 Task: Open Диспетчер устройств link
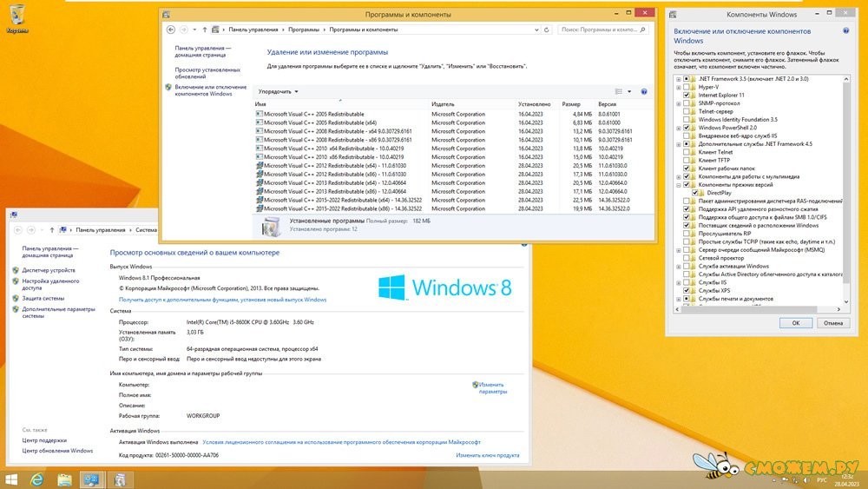(49, 270)
